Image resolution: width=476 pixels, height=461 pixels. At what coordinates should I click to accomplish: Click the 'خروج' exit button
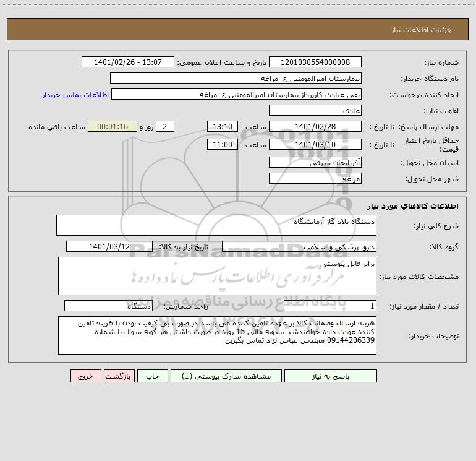click(x=85, y=376)
